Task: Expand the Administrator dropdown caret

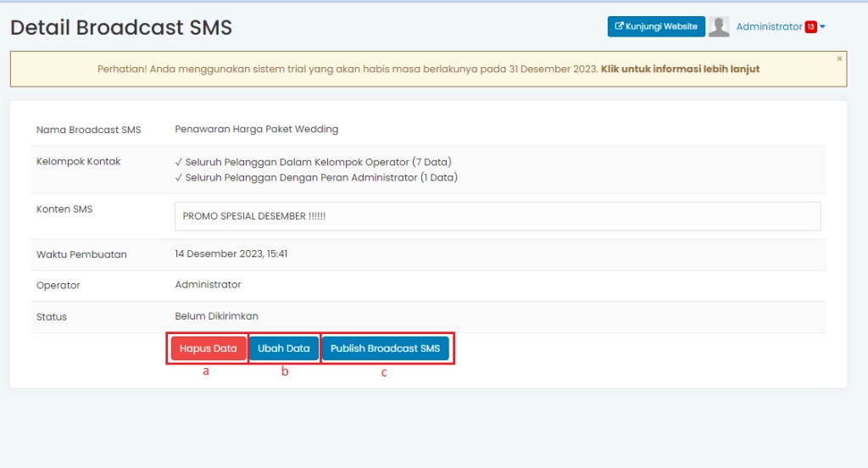Action: point(822,27)
